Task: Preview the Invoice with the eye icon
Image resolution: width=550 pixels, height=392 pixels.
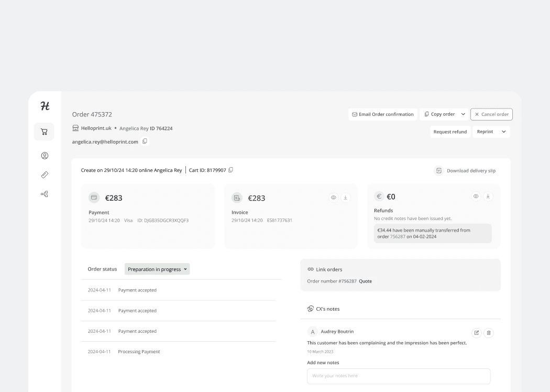Action: click(333, 198)
